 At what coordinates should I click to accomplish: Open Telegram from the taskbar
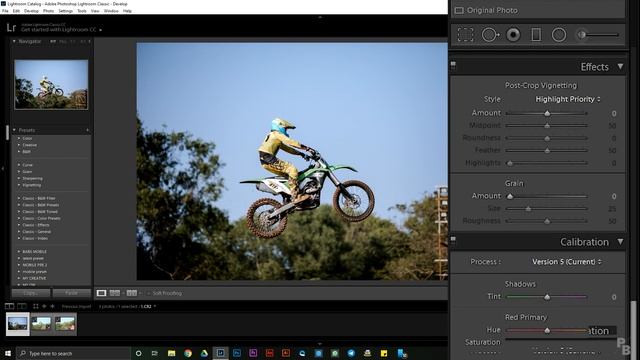click(x=351, y=353)
